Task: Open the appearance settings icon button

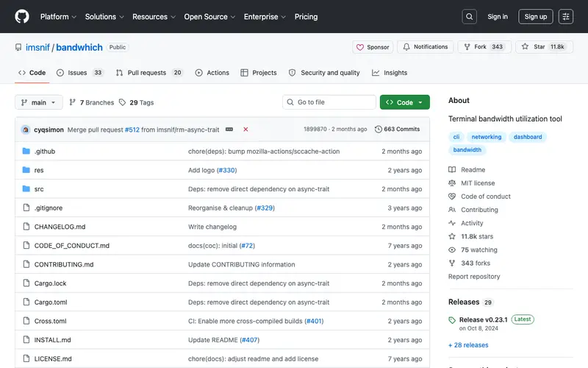Action: coord(565,16)
